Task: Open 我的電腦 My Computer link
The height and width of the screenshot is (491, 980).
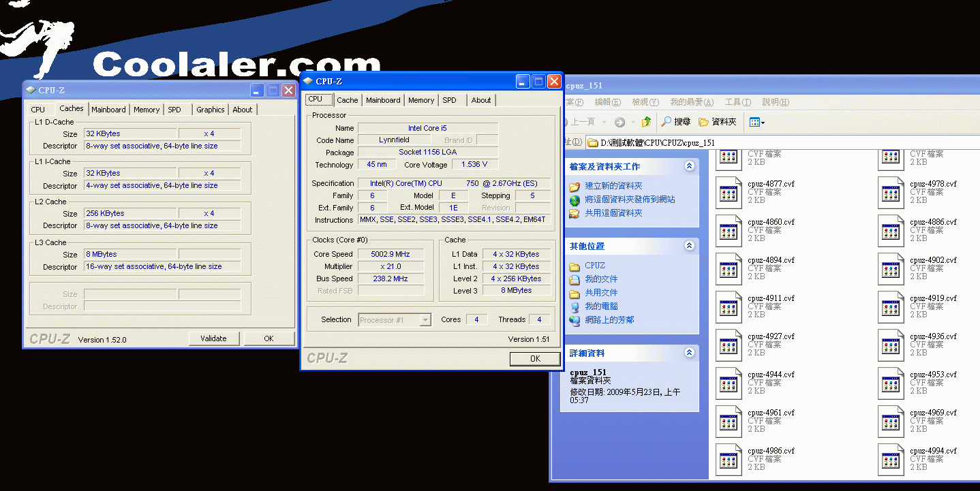Action: pyautogui.click(x=601, y=306)
